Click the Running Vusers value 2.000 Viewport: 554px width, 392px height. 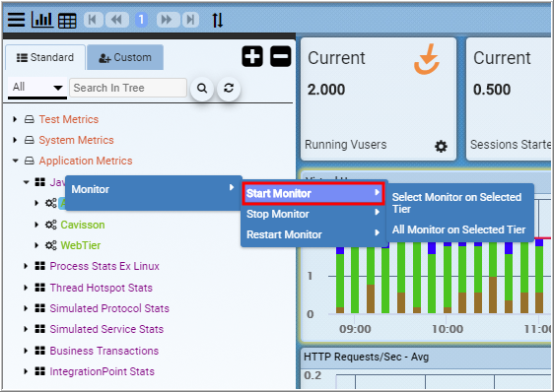tap(326, 90)
